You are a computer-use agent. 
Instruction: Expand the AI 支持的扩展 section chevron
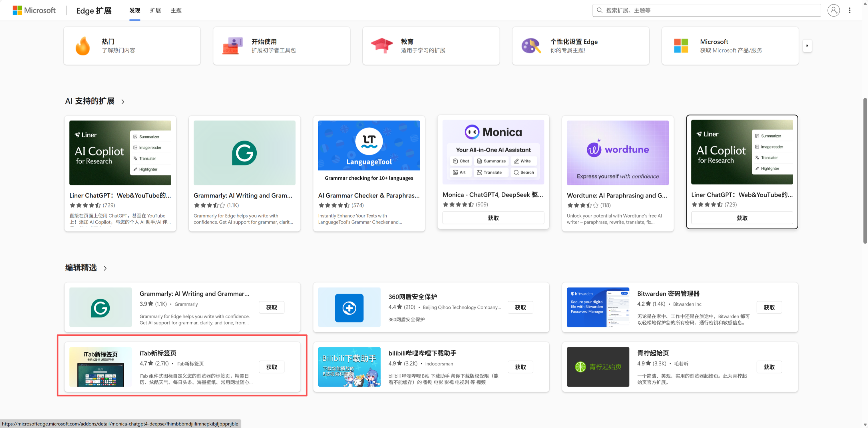click(x=123, y=101)
